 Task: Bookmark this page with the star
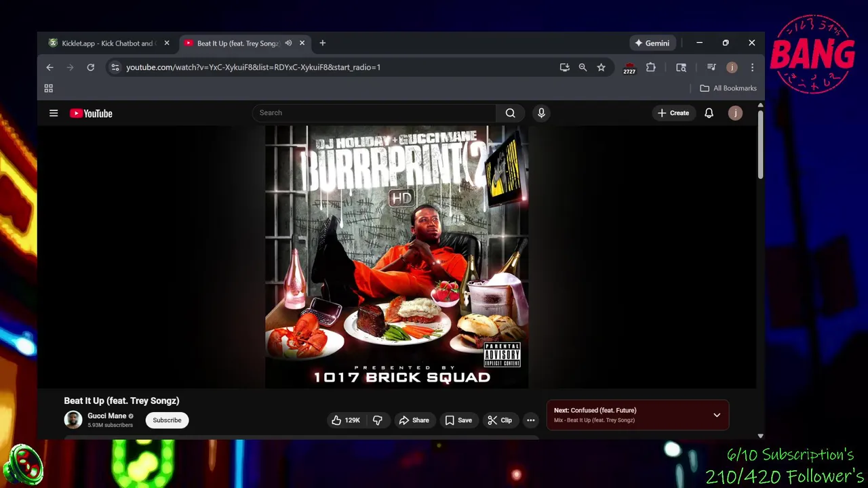(x=601, y=67)
